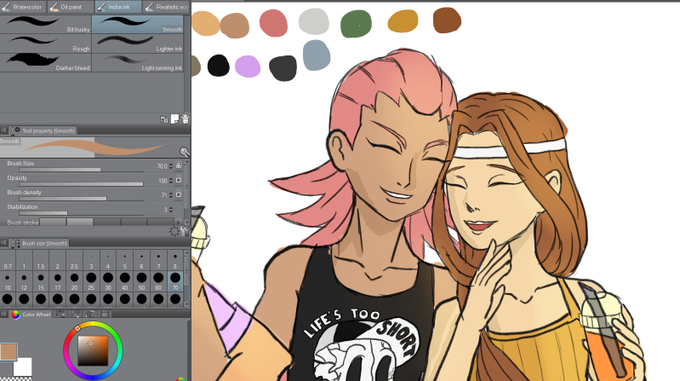
Task: Click the Brush density stepper arrows
Action: [171, 195]
